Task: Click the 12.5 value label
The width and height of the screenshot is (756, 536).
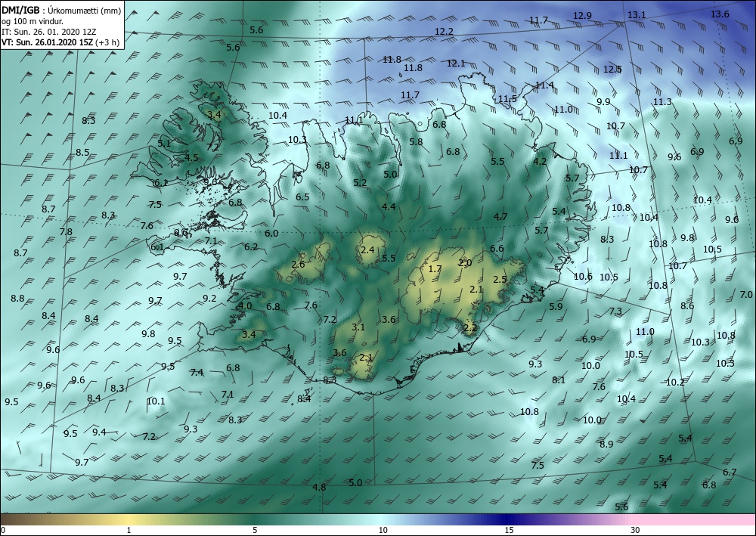Action: click(x=612, y=70)
